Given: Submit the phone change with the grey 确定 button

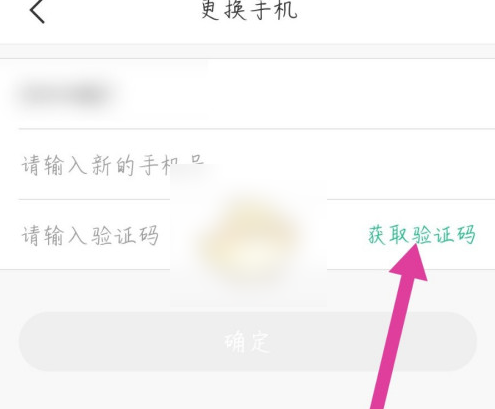Looking at the screenshot, I should point(248,342).
